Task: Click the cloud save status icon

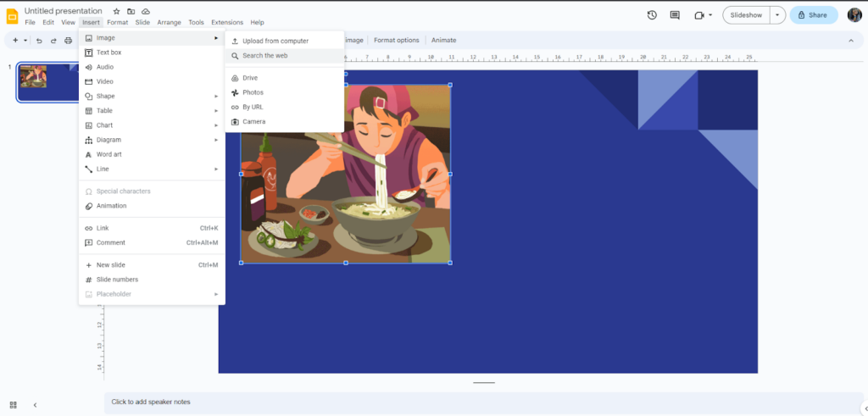Action: 146,11
